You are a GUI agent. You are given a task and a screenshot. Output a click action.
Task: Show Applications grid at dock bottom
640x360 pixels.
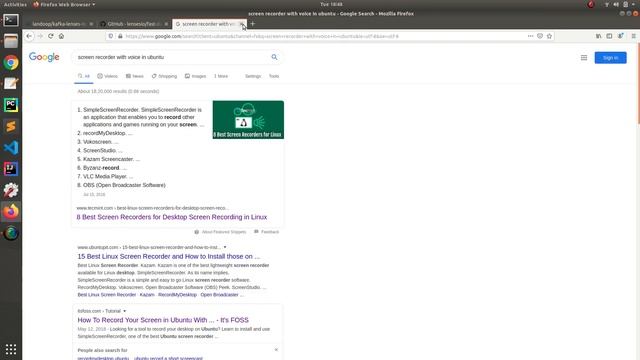pyautogui.click(x=11, y=349)
